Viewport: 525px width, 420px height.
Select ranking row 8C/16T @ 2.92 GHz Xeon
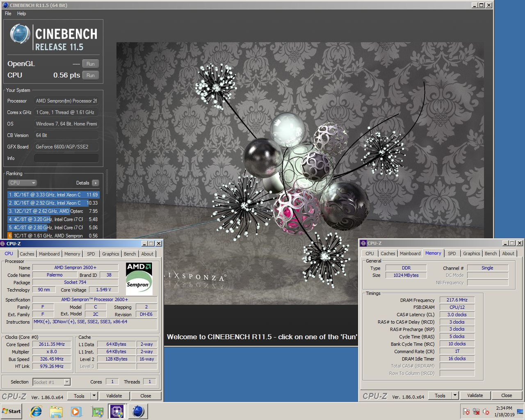53,203
